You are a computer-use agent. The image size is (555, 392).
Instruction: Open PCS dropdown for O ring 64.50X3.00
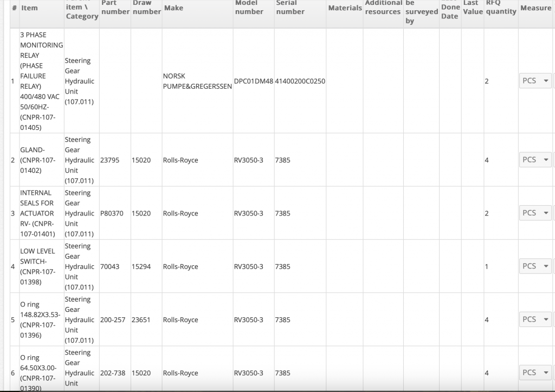pyautogui.click(x=534, y=373)
